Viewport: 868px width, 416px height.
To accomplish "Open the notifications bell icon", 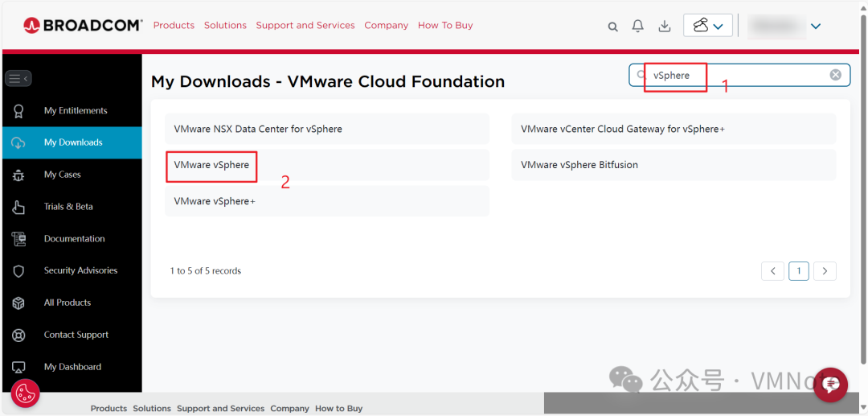I will pos(638,26).
